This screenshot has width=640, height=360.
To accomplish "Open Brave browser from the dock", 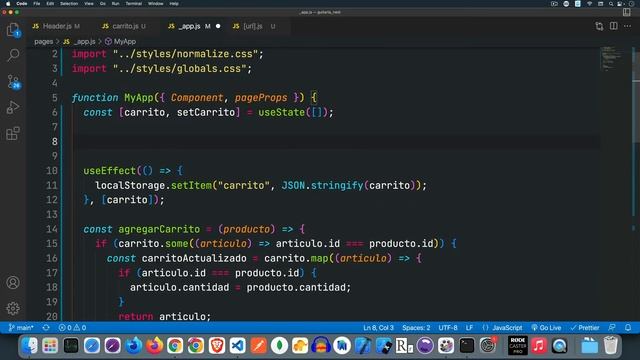I will point(217,346).
